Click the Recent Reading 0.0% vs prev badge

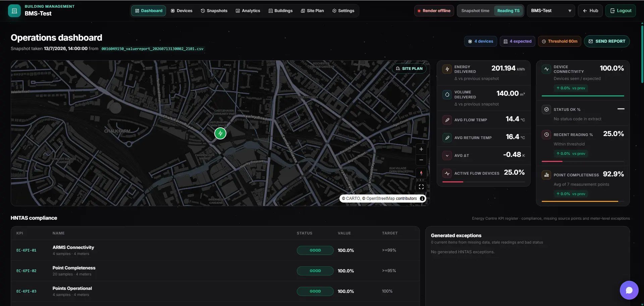click(571, 154)
